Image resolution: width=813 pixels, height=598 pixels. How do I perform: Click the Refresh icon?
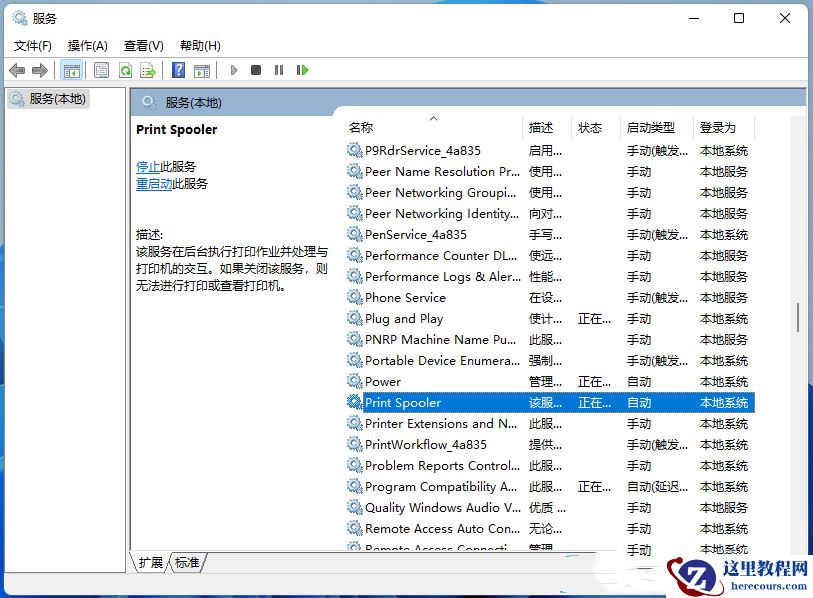pyautogui.click(x=126, y=70)
